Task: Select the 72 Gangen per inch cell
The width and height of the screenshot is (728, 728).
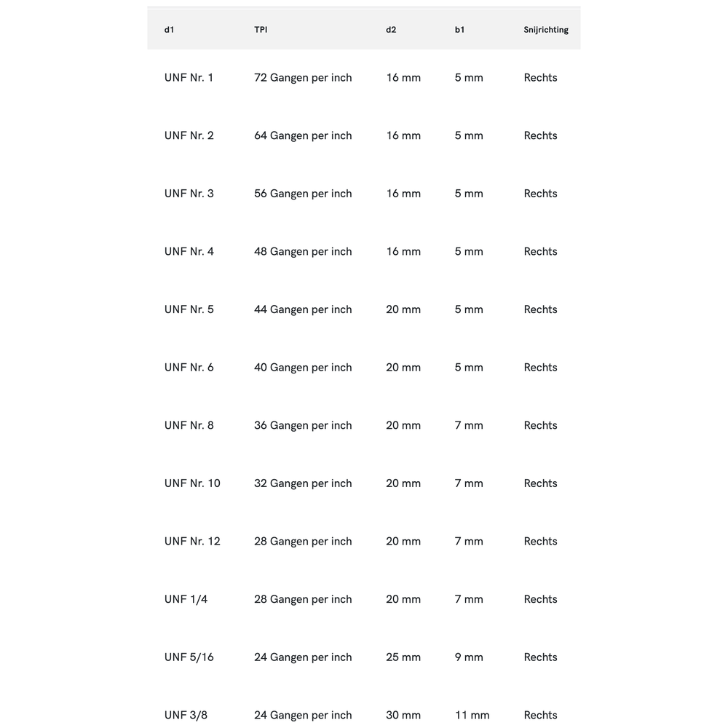Action: pyautogui.click(x=303, y=78)
